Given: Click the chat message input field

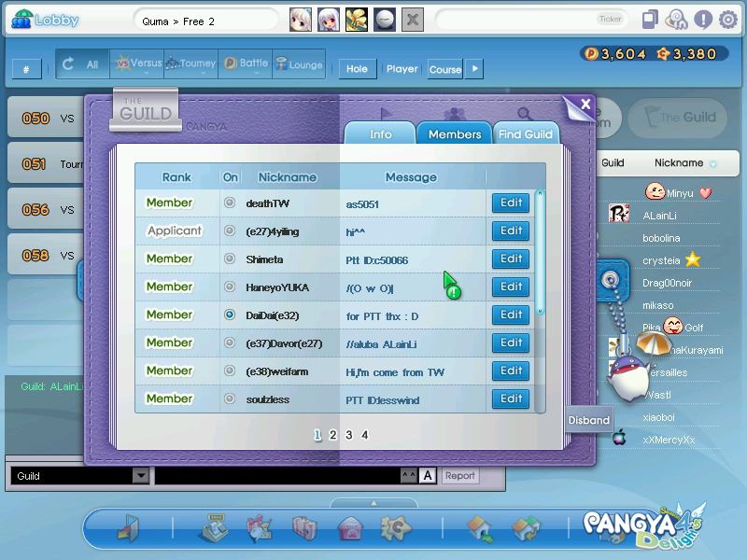Looking at the screenshot, I should (x=277, y=475).
